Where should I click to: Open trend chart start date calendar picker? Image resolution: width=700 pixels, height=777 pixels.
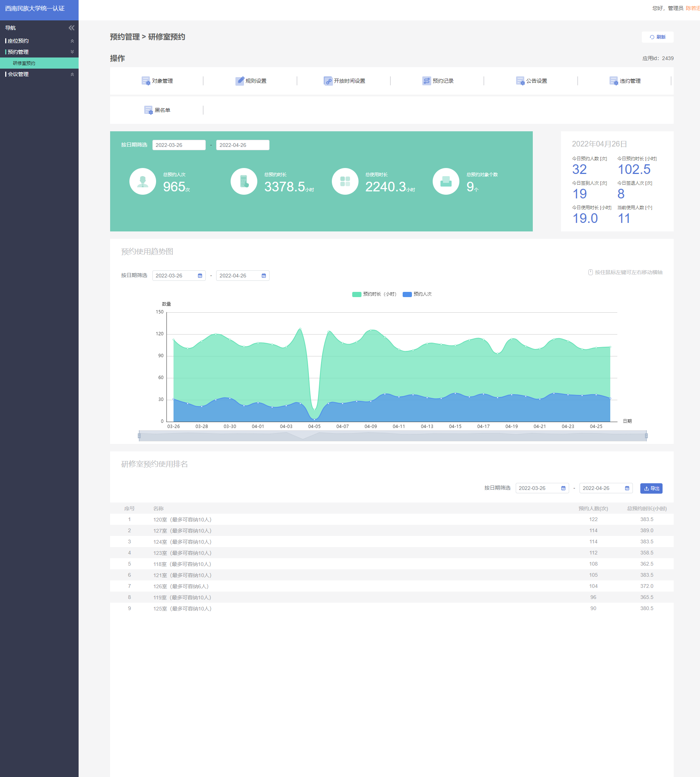click(x=199, y=276)
